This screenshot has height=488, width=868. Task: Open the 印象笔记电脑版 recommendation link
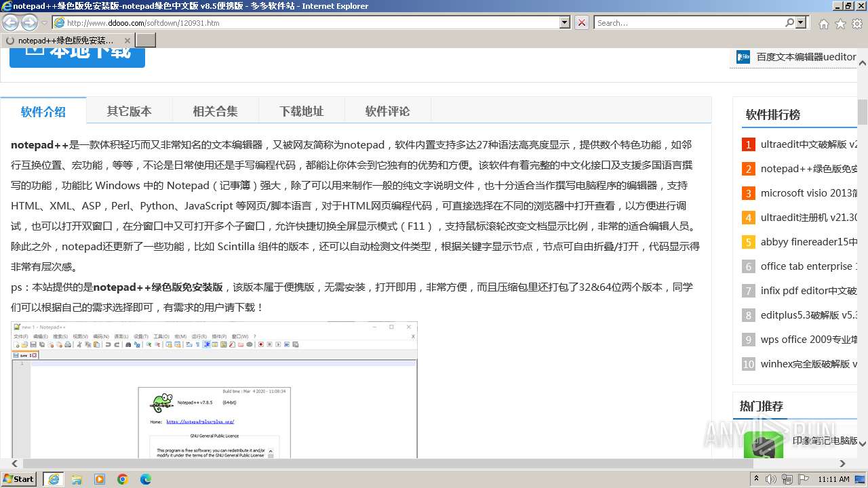(825, 441)
